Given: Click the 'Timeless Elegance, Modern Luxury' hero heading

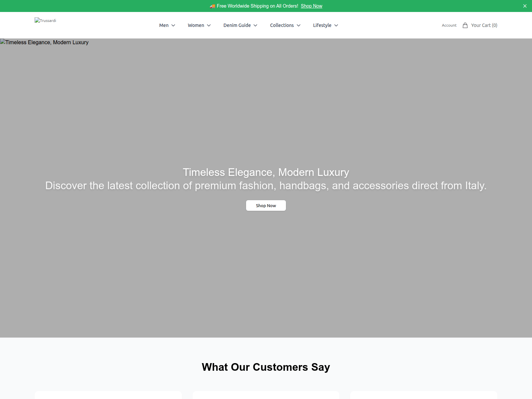Looking at the screenshot, I should tap(266, 172).
